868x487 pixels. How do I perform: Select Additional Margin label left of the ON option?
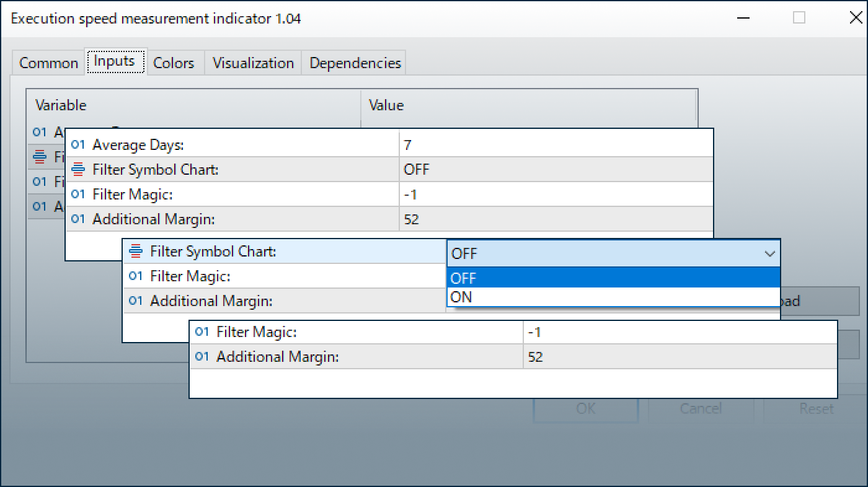pos(211,301)
